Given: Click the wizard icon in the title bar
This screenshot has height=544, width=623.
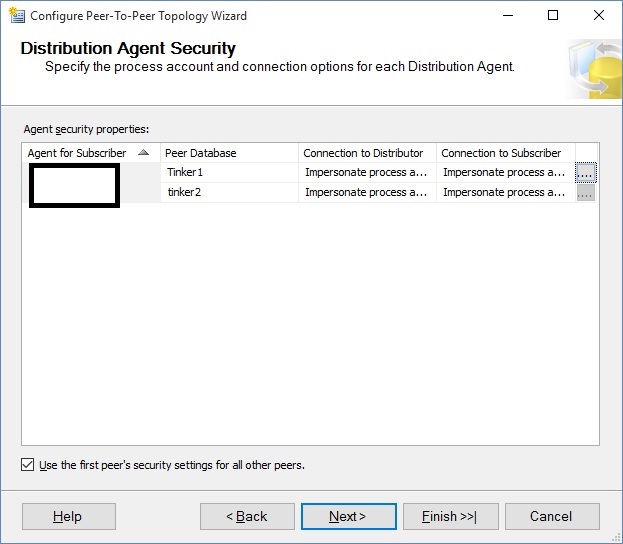Looking at the screenshot, I should point(15,16).
